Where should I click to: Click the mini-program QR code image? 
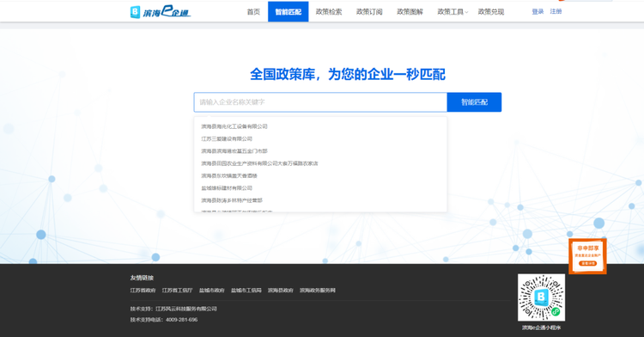coord(541,297)
